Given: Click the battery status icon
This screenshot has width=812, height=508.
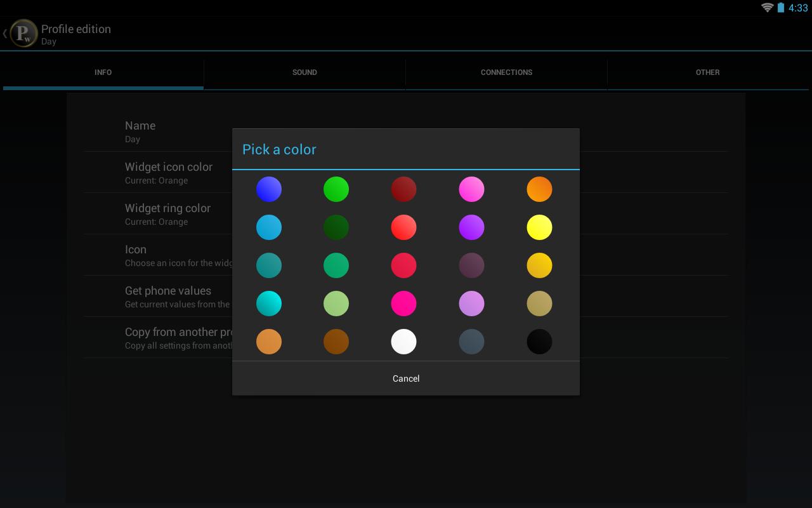Looking at the screenshot, I should (780, 8).
